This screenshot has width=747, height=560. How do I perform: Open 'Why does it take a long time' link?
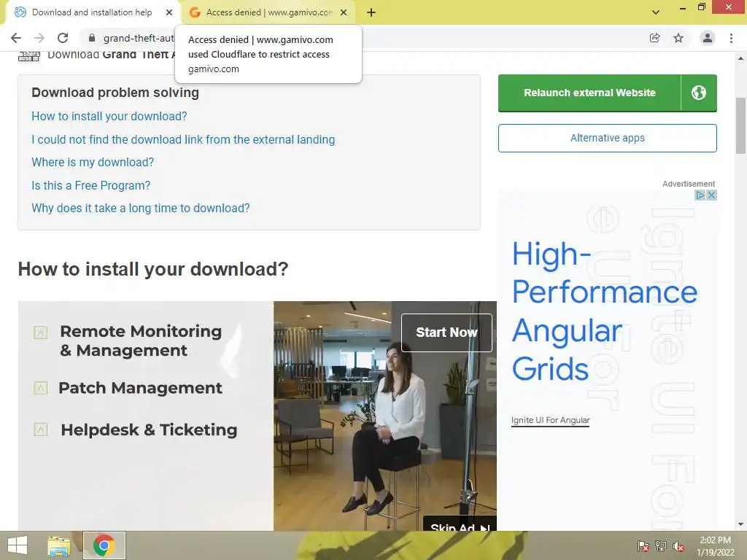tap(141, 208)
